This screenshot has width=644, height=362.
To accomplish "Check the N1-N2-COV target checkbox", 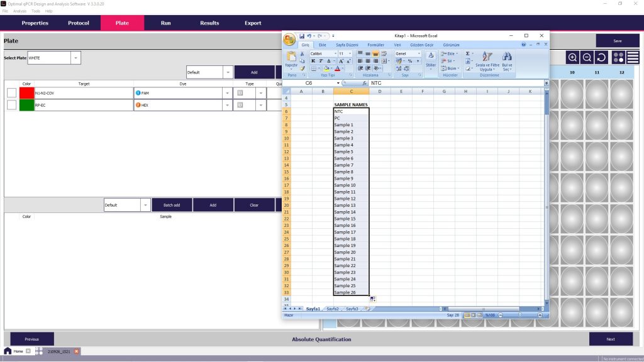I will click(x=11, y=93).
